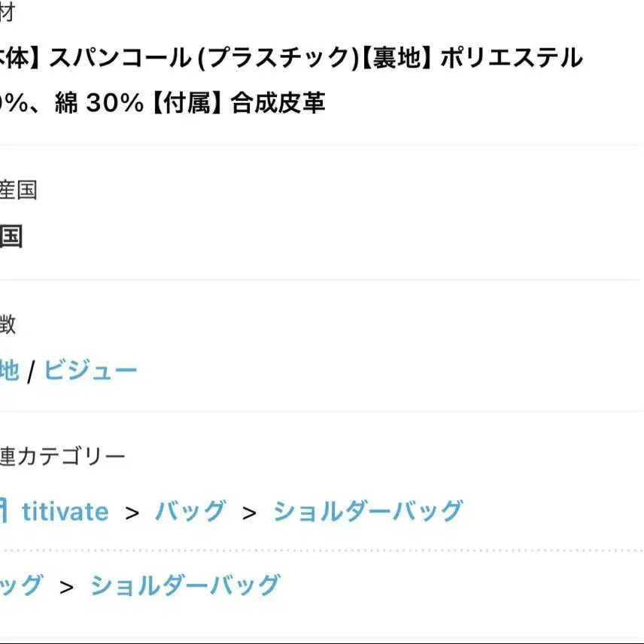This screenshot has height=644, width=644.
Task: Open ショルダーバッグ in the bottom breadcrumb row
Action: (185, 585)
